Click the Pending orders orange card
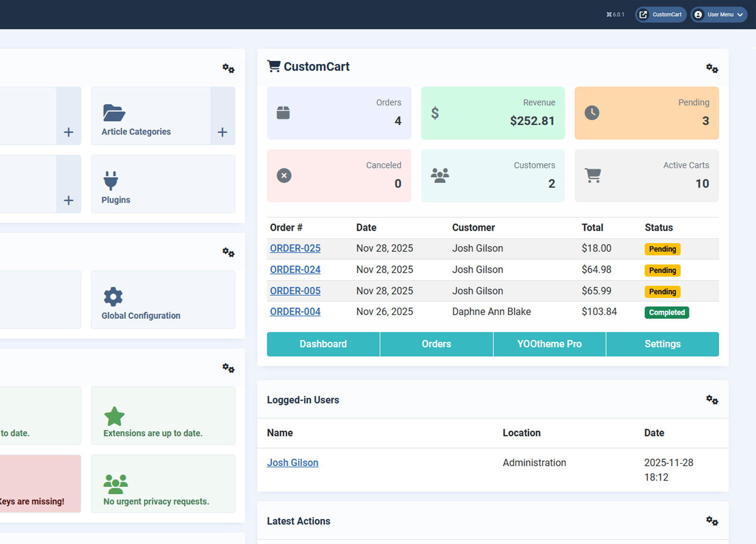The width and height of the screenshot is (756, 544). pos(646,113)
